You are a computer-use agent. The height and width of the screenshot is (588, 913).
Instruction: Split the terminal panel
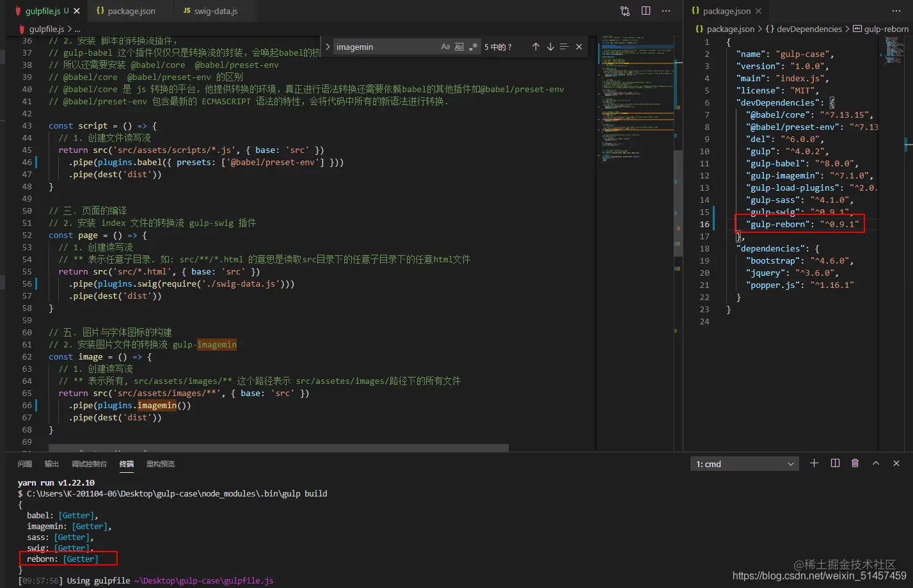[835, 463]
